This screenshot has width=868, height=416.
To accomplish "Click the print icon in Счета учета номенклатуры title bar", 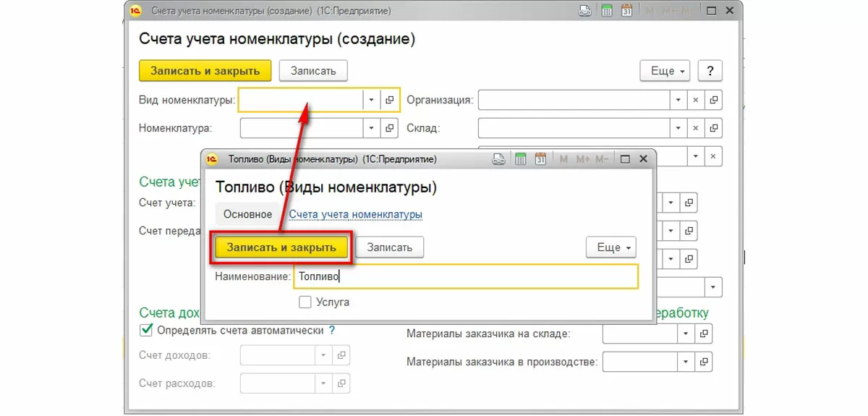I will [585, 11].
